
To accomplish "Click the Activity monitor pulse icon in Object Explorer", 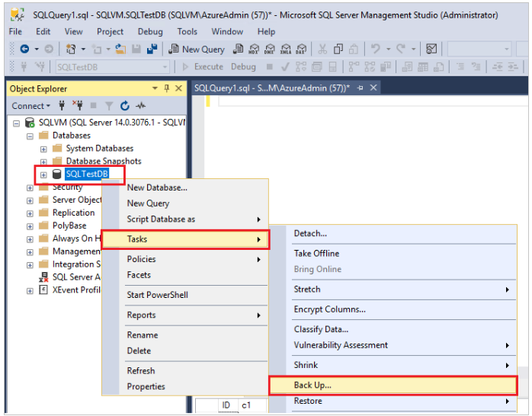I will click(140, 106).
